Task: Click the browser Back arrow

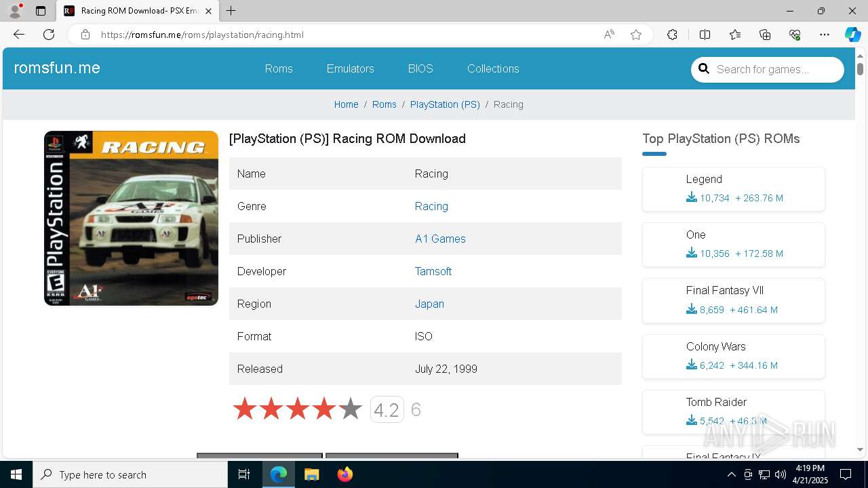Action: pyautogui.click(x=19, y=35)
